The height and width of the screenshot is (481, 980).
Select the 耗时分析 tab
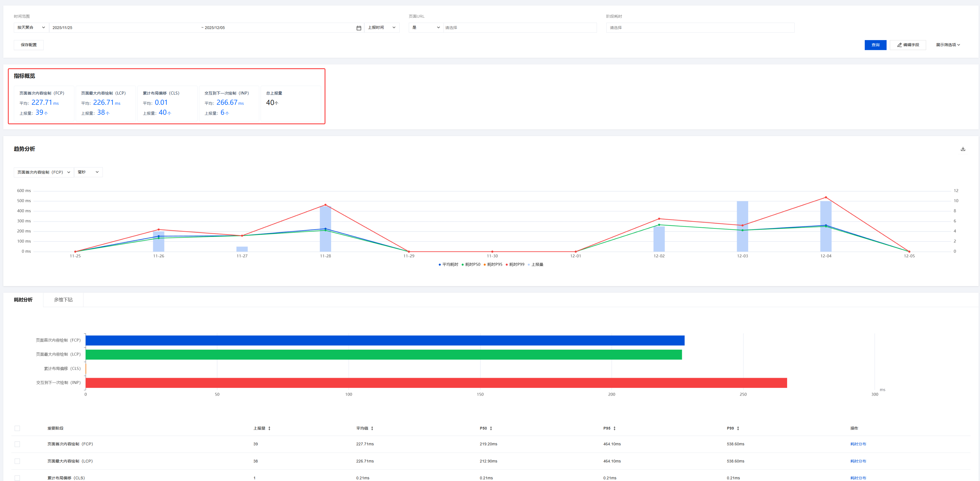click(23, 300)
